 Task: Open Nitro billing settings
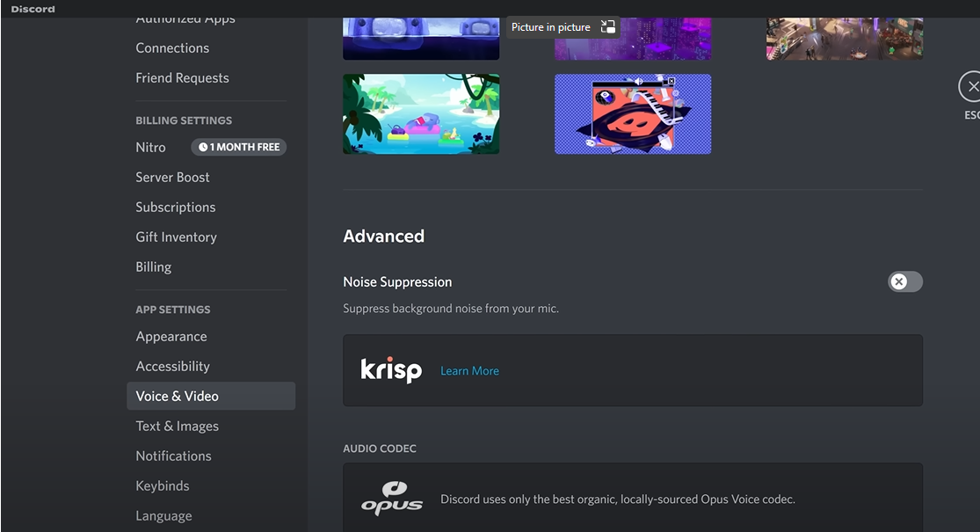150,148
